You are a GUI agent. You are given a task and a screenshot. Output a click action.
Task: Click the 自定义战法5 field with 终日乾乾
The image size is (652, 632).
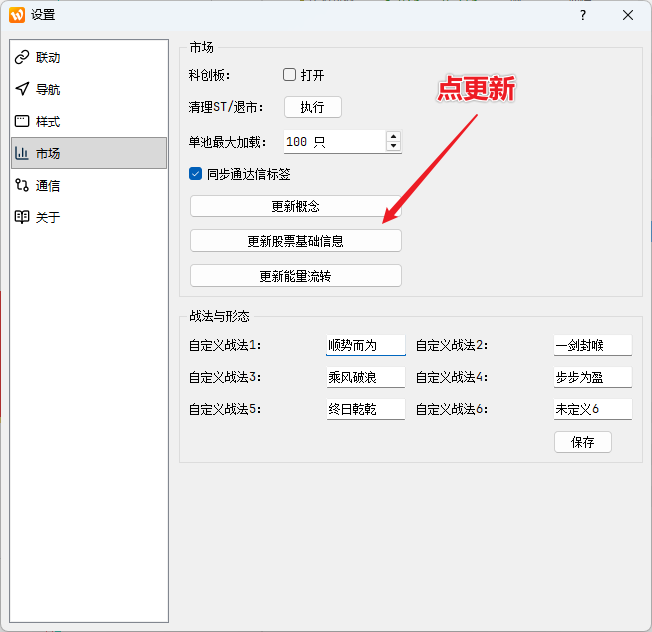pyautogui.click(x=366, y=409)
